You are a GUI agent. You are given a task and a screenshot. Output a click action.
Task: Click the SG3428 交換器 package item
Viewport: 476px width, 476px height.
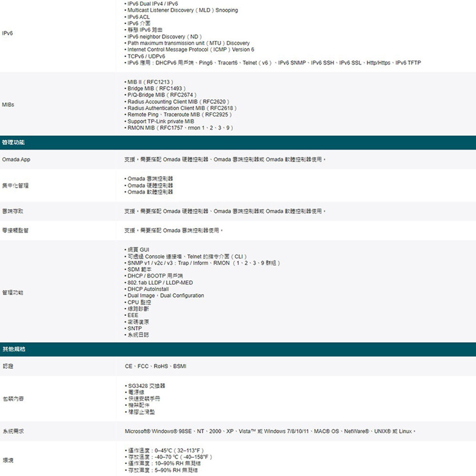coord(147,386)
